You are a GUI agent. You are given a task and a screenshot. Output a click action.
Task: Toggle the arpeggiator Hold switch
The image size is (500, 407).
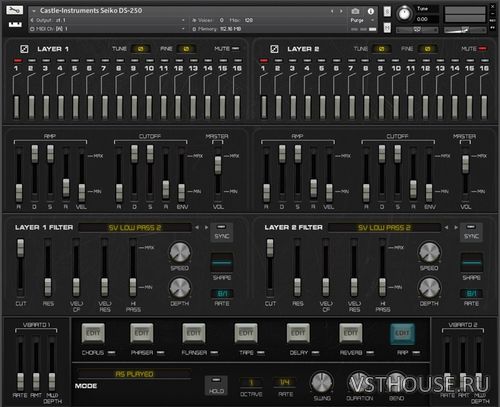(216, 385)
